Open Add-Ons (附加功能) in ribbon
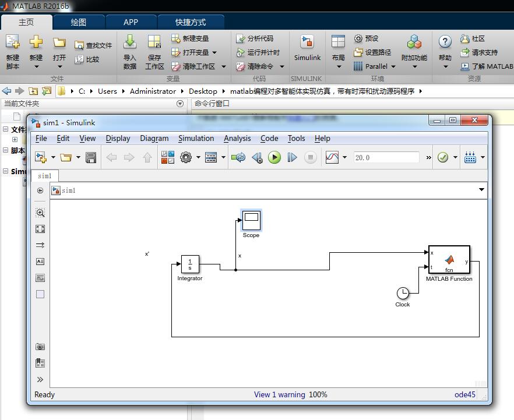514x420 pixels. point(414,52)
